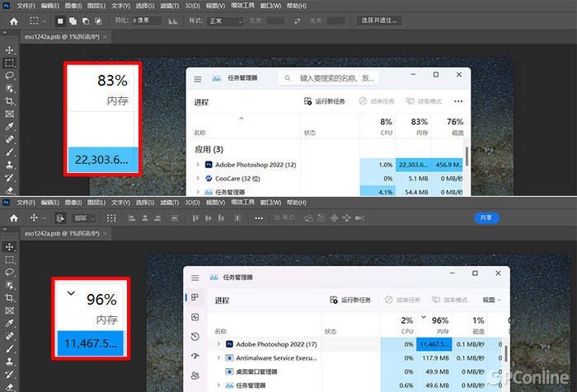577x392 pixels.
Task: Select Clone Stamp tool in upper Photoshop toolbar
Action: pyautogui.click(x=10, y=165)
